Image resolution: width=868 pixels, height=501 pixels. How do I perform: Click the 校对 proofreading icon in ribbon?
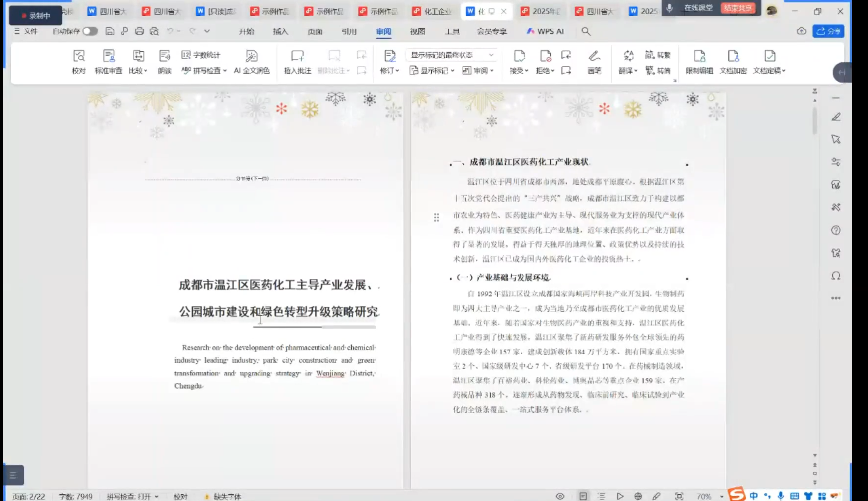coord(79,61)
